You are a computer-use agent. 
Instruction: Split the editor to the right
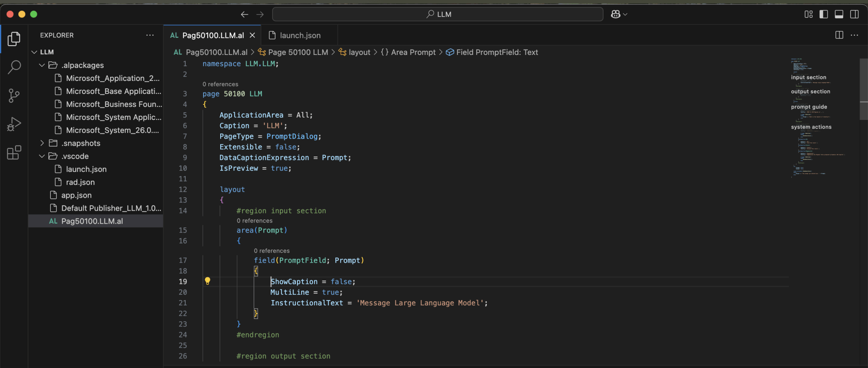click(x=839, y=35)
